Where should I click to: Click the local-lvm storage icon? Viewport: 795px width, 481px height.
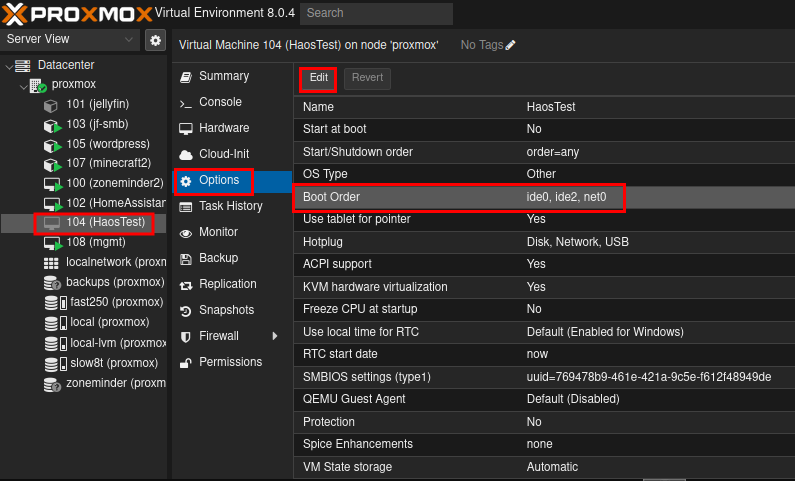click(x=55, y=344)
